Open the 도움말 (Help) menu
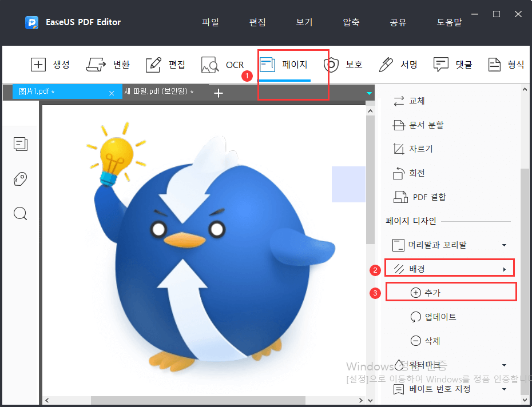This screenshot has height=407, width=532. (449, 22)
